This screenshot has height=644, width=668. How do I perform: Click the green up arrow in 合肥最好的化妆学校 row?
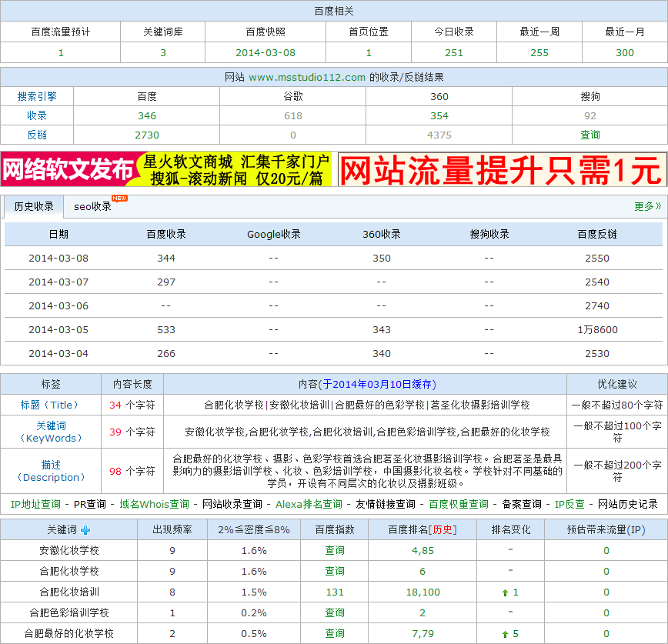pyautogui.click(x=506, y=634)
